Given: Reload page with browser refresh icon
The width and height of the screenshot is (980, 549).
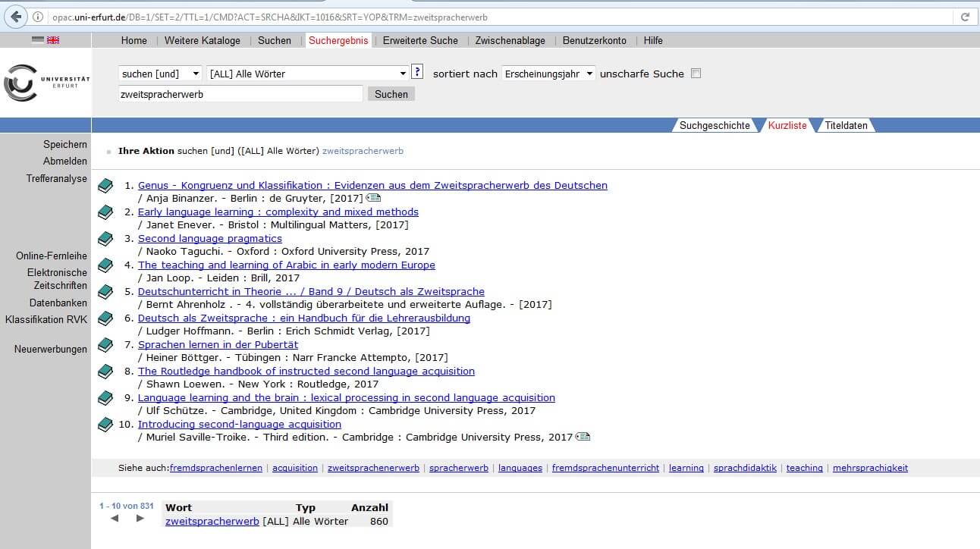Looking at the screenshot, I should point(965,17).
